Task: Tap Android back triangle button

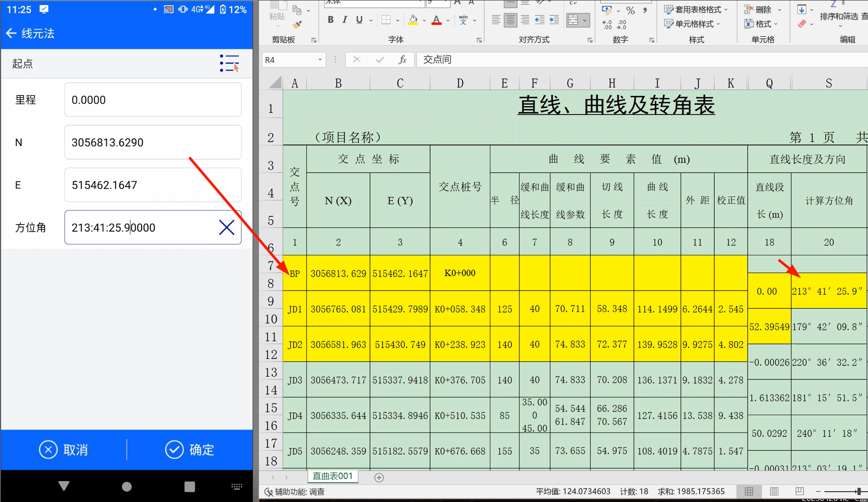Action: pos(64,486)
